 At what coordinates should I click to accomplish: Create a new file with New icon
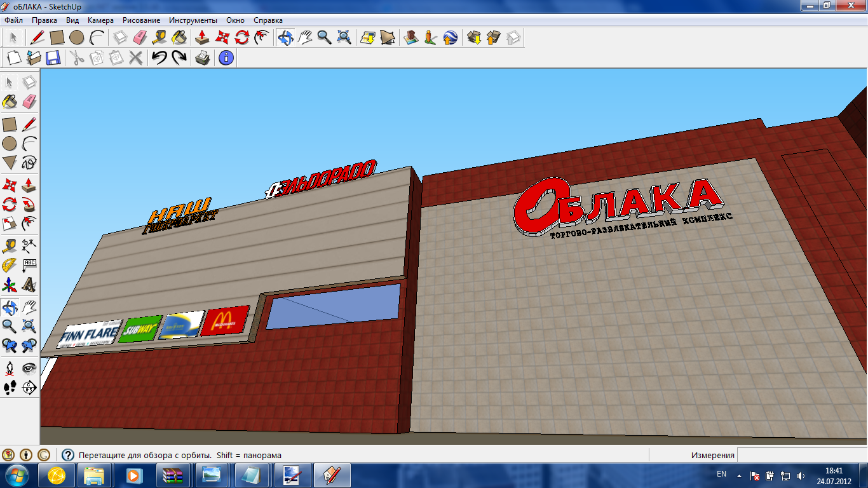(x=14, y=58)
